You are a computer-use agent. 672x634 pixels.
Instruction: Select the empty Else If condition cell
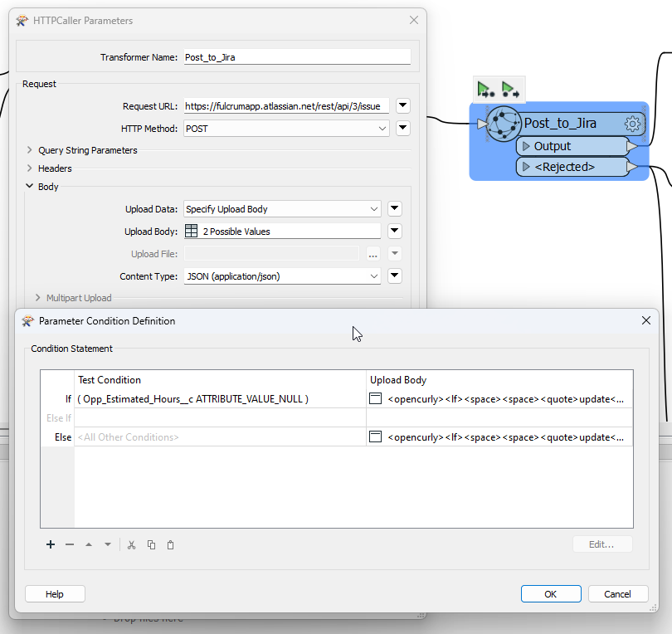220,417
